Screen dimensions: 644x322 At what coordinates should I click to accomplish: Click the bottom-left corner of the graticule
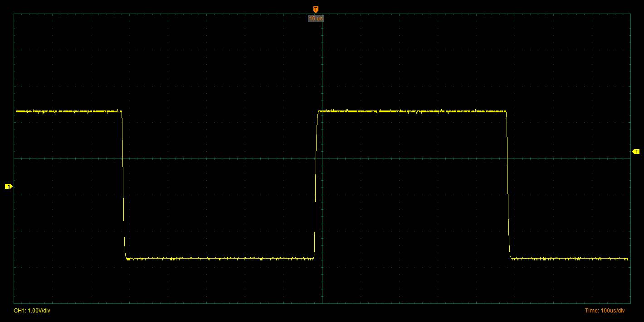tap(14, 303)
